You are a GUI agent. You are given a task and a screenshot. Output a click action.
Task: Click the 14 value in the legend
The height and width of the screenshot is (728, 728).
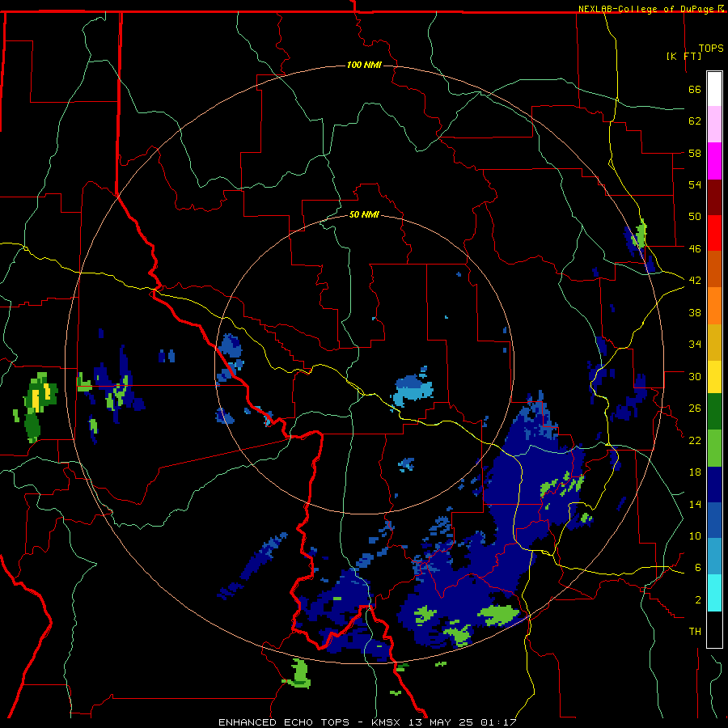(695, 504)
